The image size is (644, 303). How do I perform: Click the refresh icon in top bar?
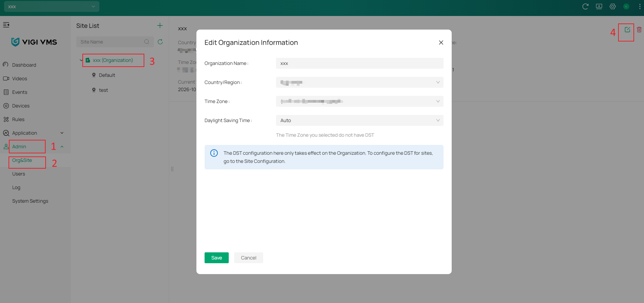coord(585,6)
